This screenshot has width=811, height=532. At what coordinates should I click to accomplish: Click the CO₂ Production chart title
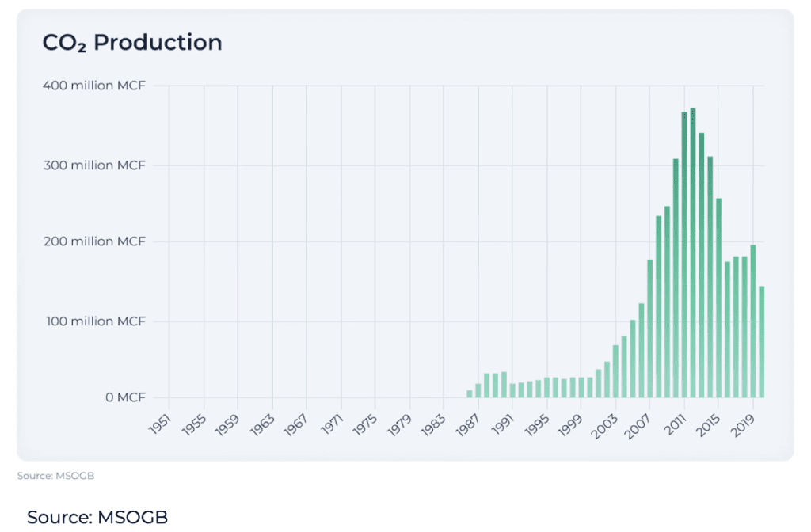pos(132,43)
